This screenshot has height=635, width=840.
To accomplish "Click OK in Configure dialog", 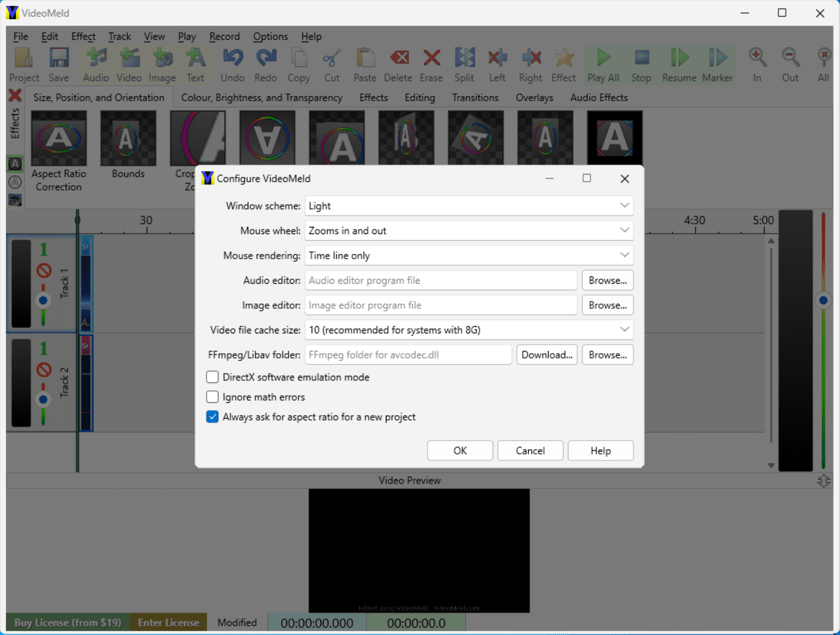I will click(460, 450).
